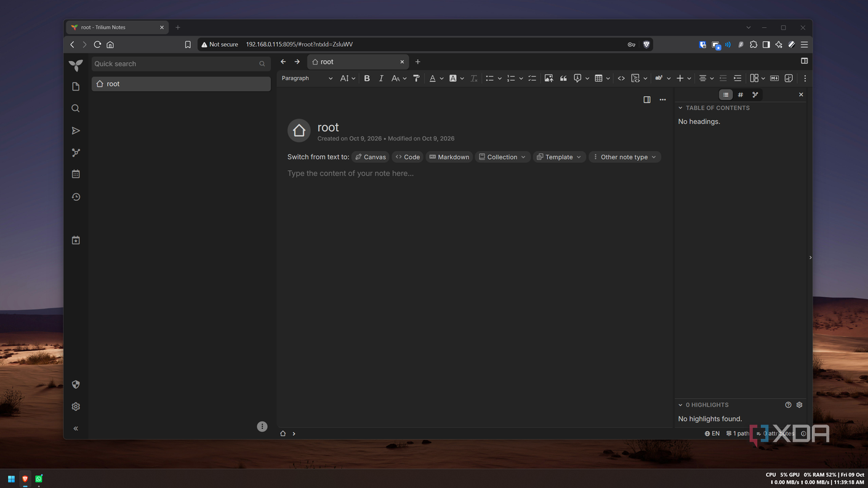Select the table of contents list view

pos(726,95)
